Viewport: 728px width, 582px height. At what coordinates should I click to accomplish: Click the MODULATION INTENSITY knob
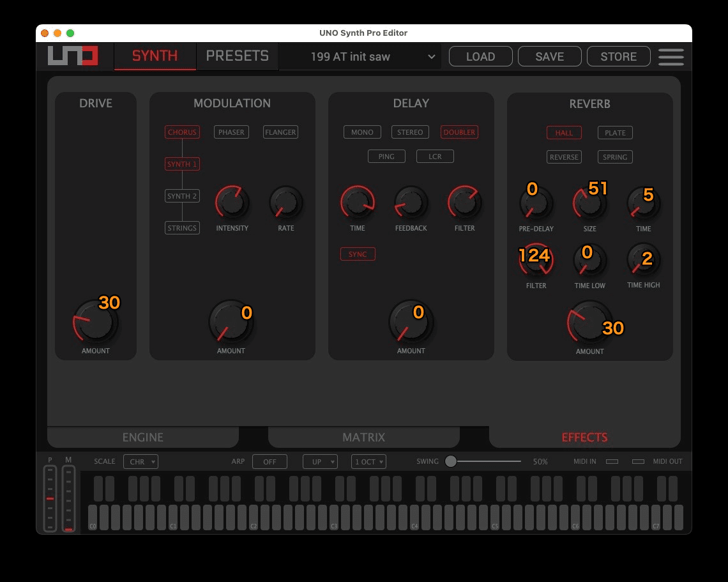click(232, 202)
